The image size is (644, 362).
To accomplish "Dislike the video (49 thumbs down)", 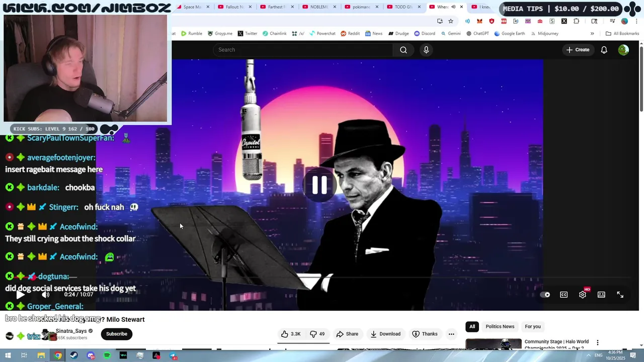I will (317, 334).
